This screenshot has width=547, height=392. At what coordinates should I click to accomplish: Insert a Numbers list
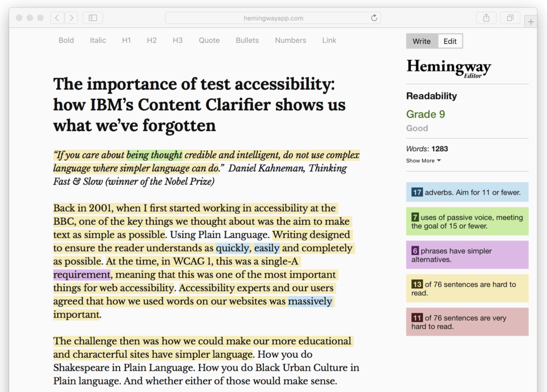pos(290,41)
